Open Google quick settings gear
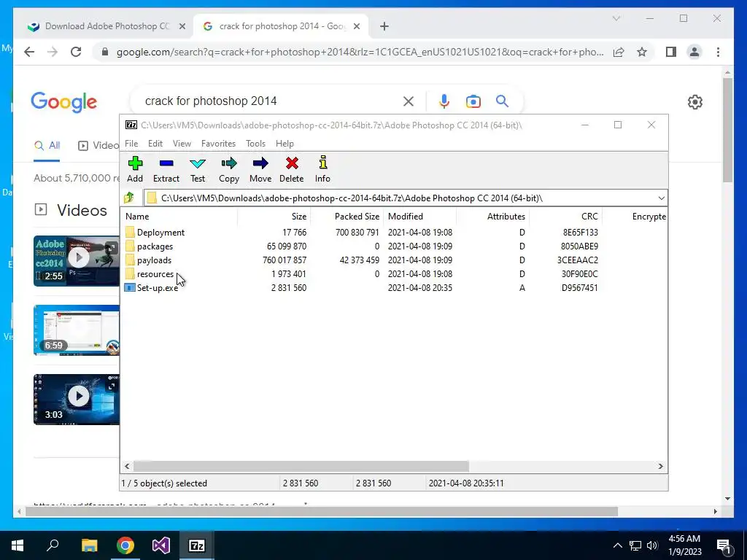 [x=695, y=102]
